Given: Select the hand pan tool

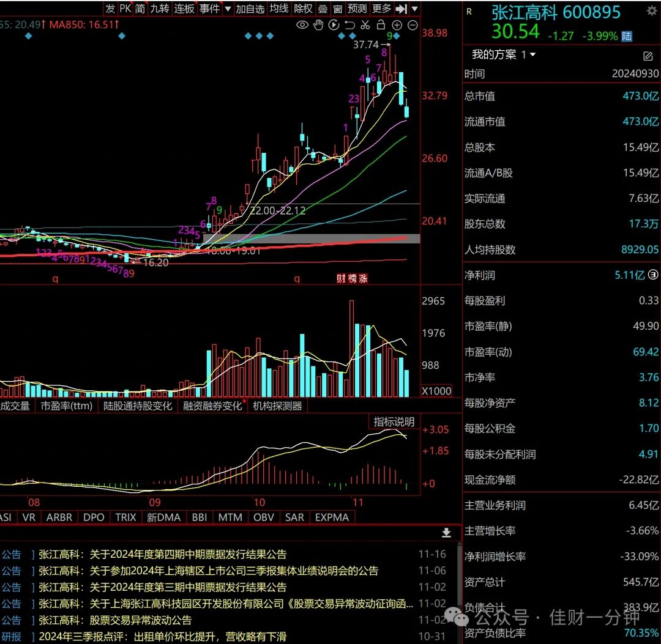Looking at the screenshot, I should tap(318, 25).
